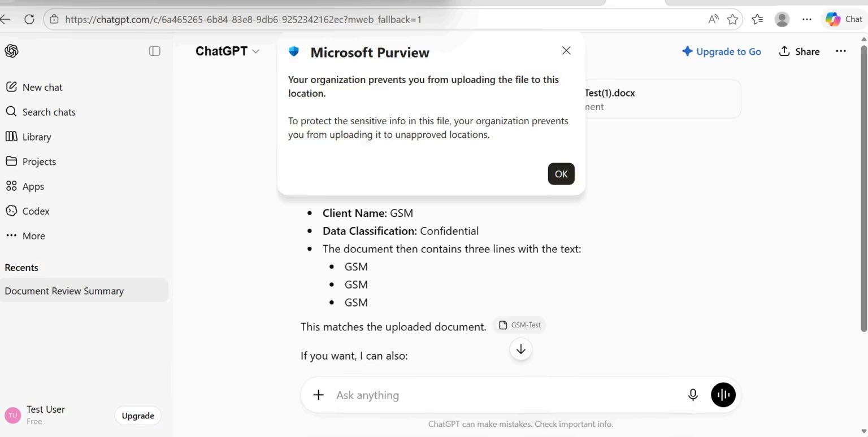This screenshot has height=437, width=868.
Task: Open Apps in the sidebar
Action: pyautogui.click(x=25, y=186)
